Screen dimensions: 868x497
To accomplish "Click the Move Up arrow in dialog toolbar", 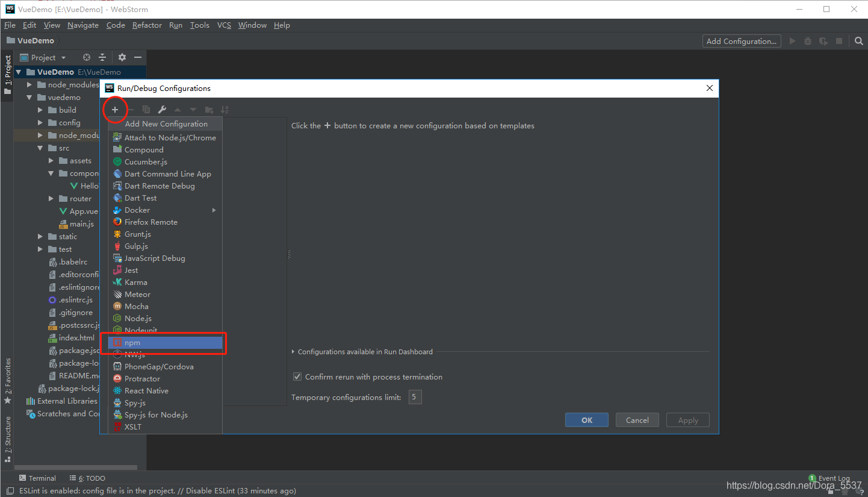I will pos(178,110).
